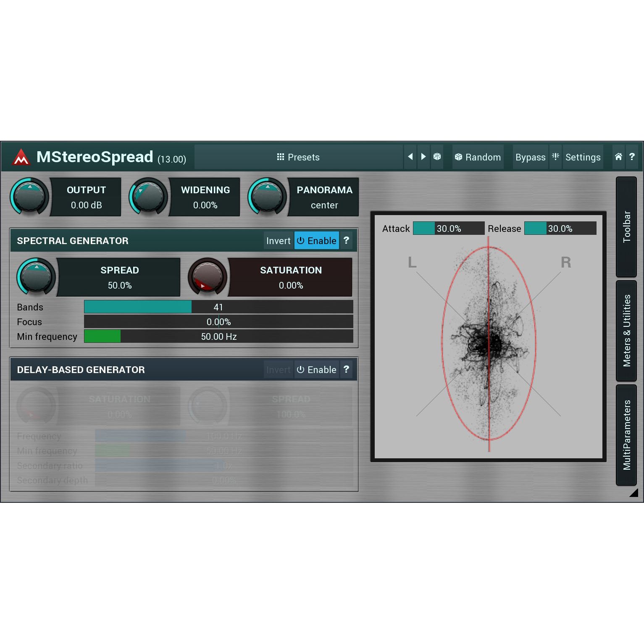Load the previous preset arrow
This screenshot has height=644, width=644.
pos(410,157)
